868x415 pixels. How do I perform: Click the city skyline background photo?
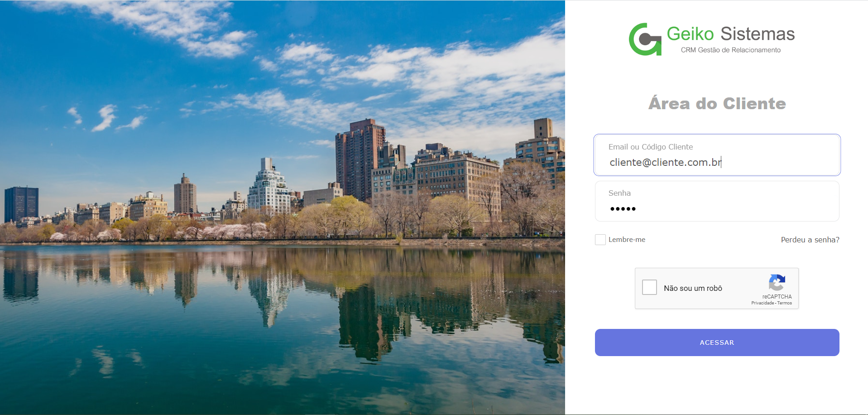[x=282, y=207]
